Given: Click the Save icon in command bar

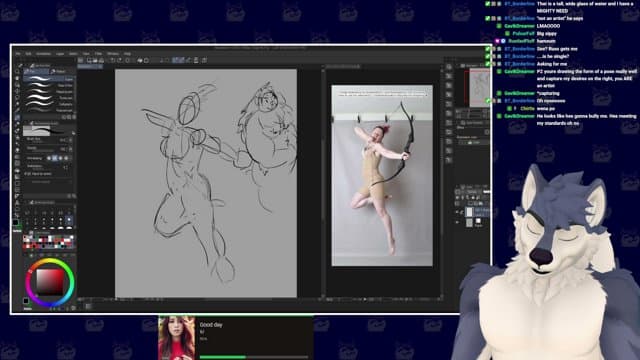Looking at the screenshot, I should [101, 60].
